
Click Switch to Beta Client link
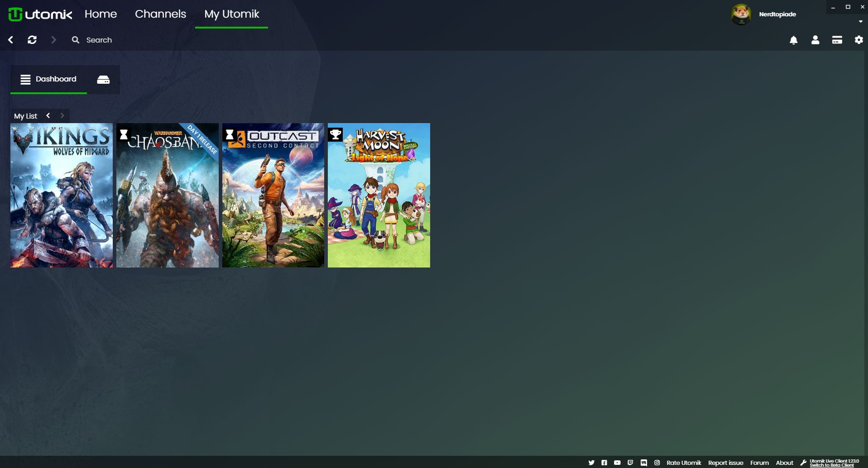(x=832, y=465)
